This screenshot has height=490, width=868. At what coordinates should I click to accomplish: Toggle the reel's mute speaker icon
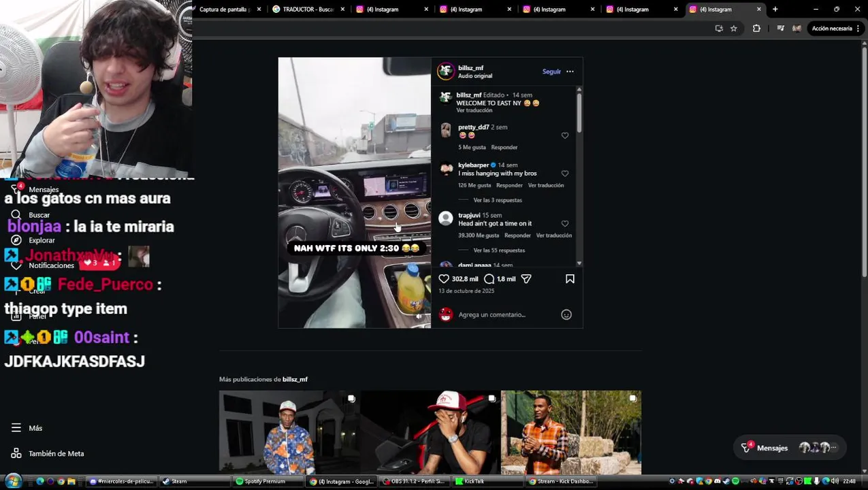(x=419, y=316)
